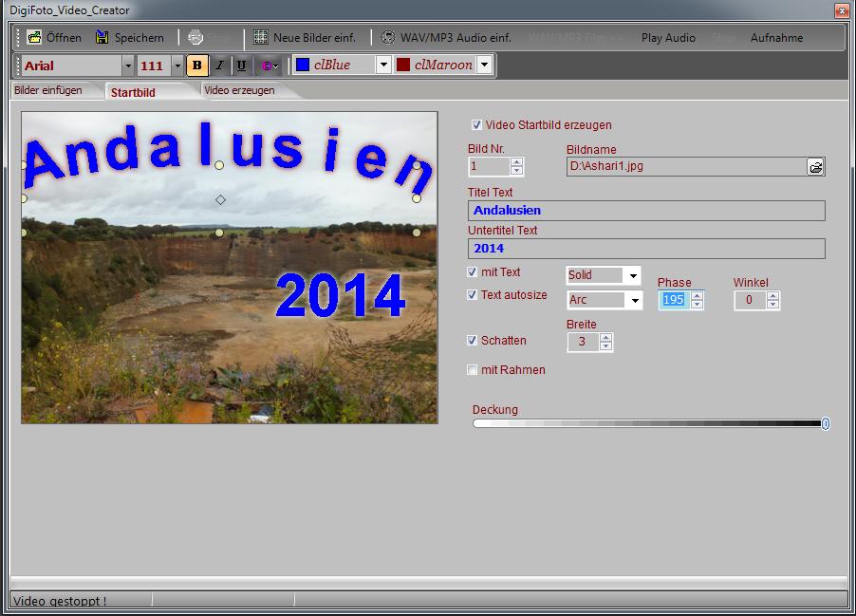The height and width of the screenshot is (616, 856).
Task: Expand the Arc text shape dropdown
Action: point(633,300)
